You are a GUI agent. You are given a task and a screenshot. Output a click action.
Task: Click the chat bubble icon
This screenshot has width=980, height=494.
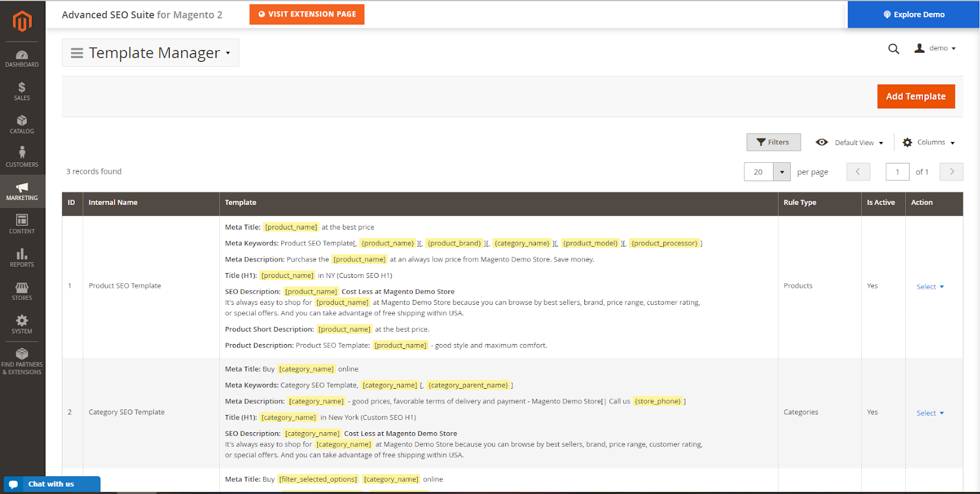13,484
